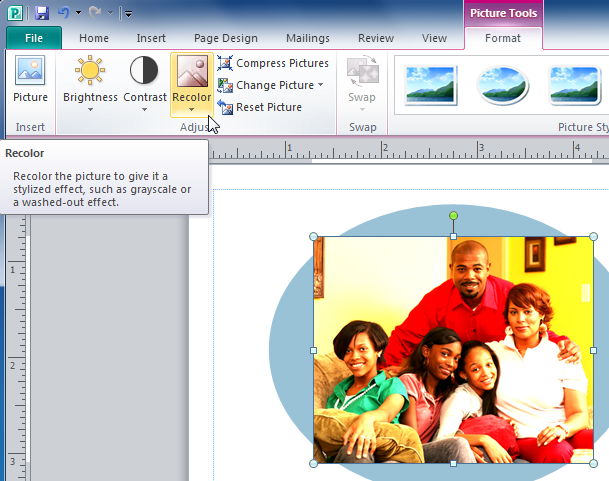Open the Review tab
This screenshot has height=481, width=609.
(x=376, y=38)
